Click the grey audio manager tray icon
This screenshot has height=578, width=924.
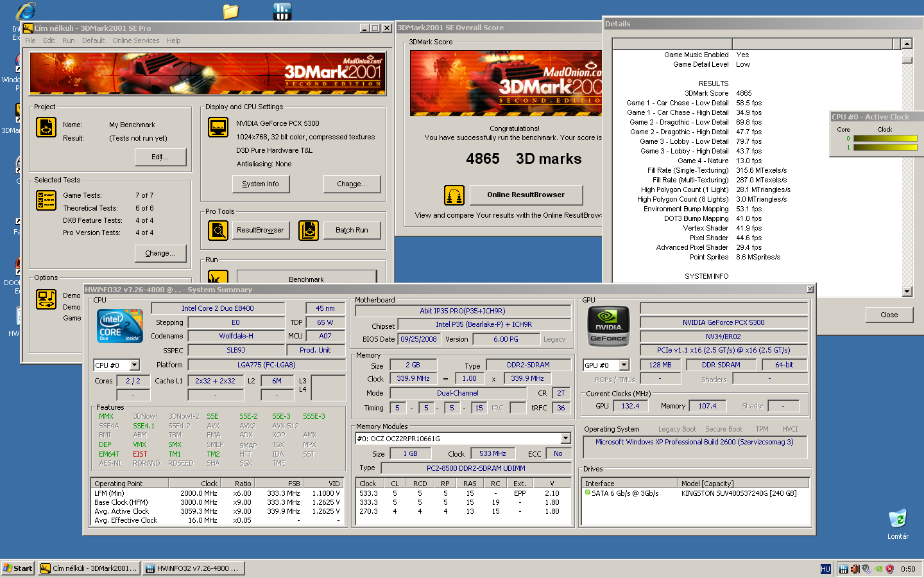click(866, 569)
